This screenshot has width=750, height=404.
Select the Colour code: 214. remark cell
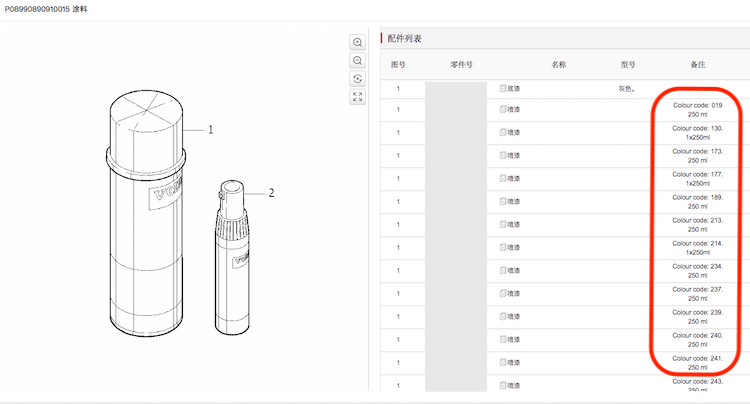pos(697,247)
